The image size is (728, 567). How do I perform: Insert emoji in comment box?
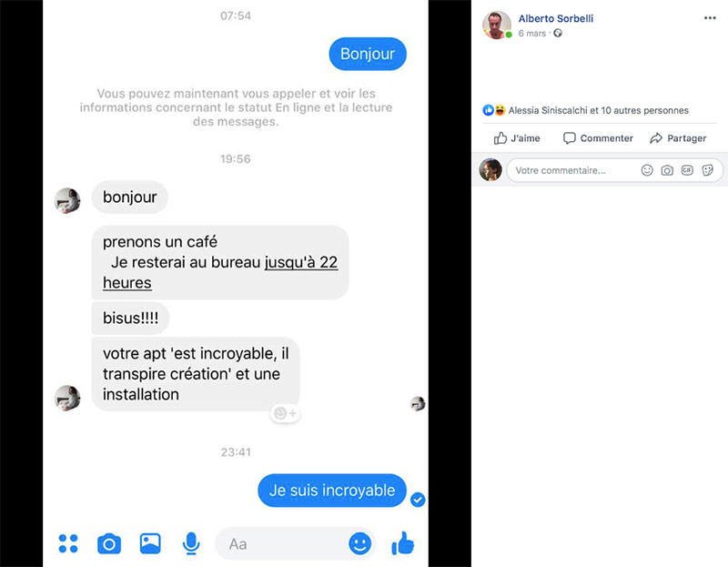(647, 170)
